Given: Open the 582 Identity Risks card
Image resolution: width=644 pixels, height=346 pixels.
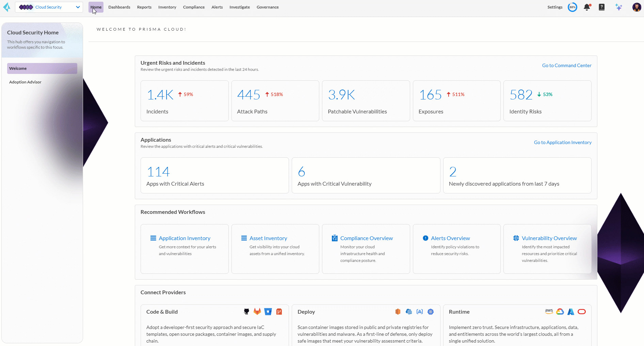Looking at the screenshot, I should click(547, 101).
